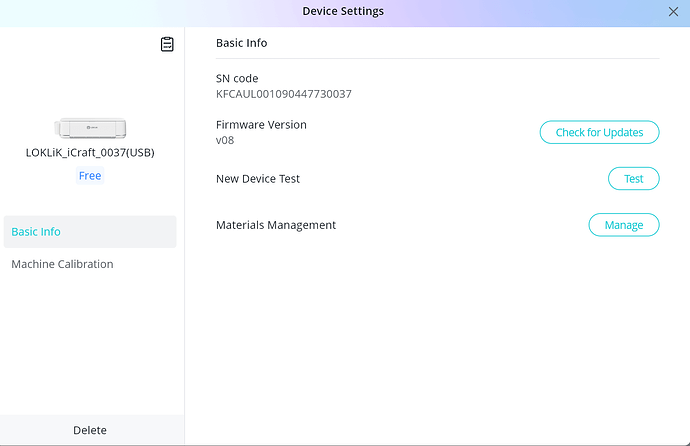
Task: Click the clipboard icon above the device
Action: (167, 44)
